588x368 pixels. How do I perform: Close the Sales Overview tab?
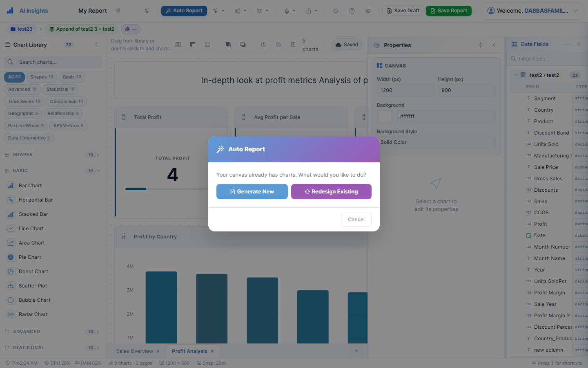[x=158, y=351]
